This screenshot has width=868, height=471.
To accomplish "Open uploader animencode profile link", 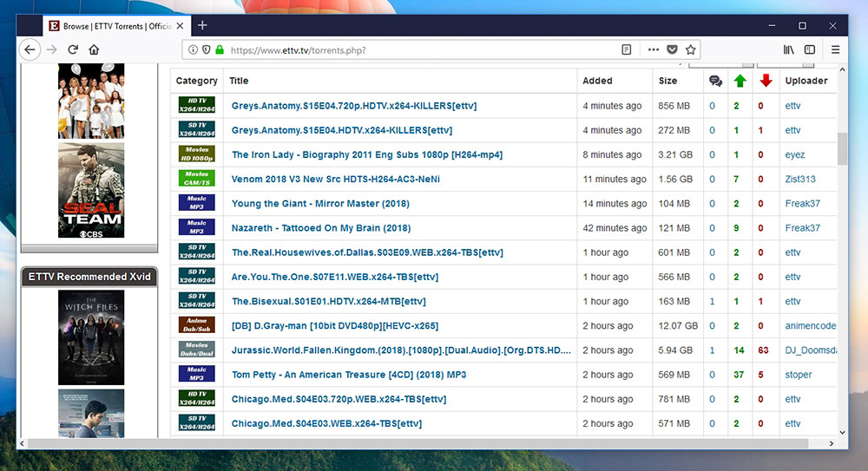I will [811, 325].
